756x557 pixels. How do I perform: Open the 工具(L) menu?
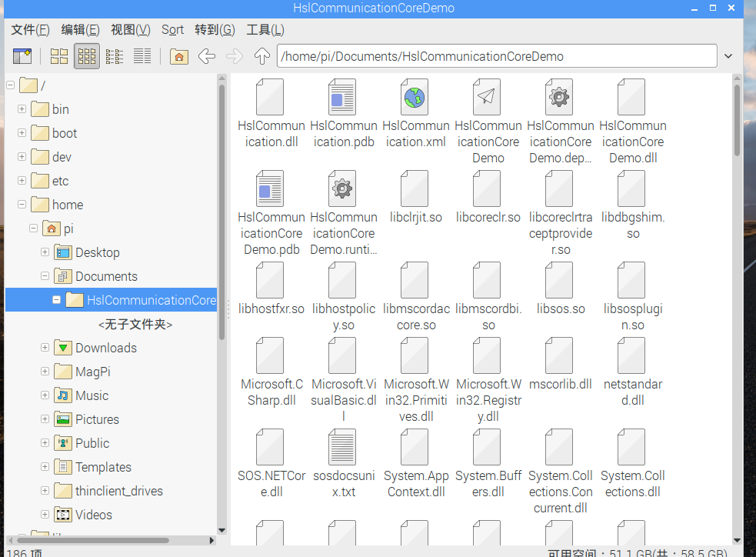coord(265,30)
